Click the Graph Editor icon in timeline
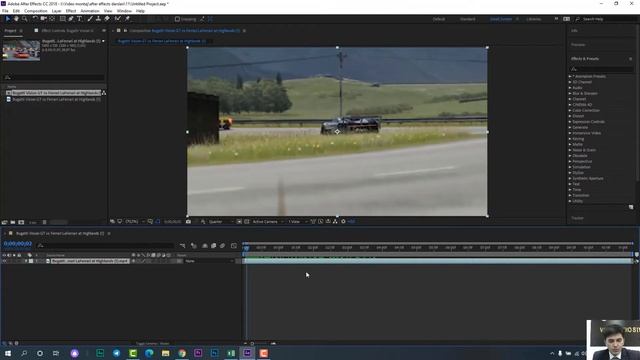Viewport: 640px width, 360px height. click(x=233, y=246)
